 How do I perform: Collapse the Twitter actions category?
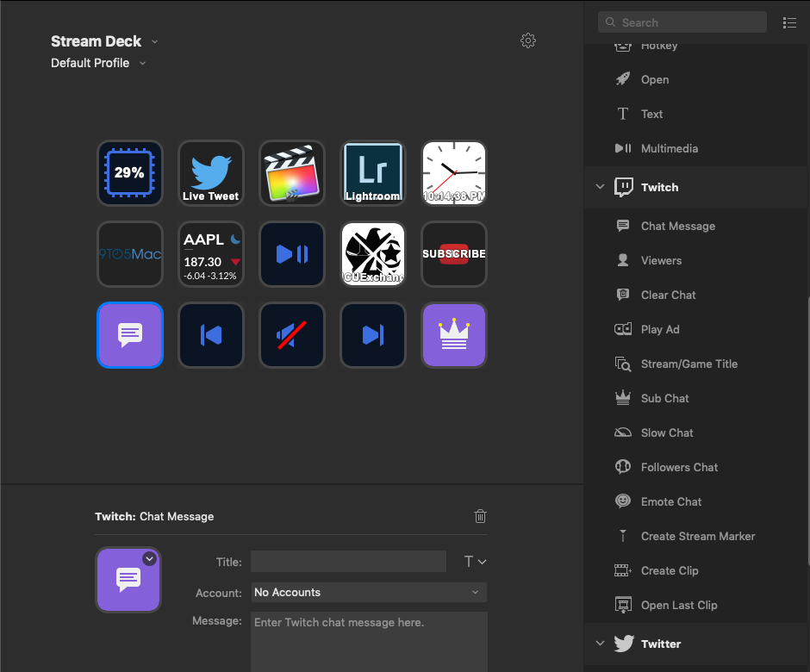click(601, 644)
